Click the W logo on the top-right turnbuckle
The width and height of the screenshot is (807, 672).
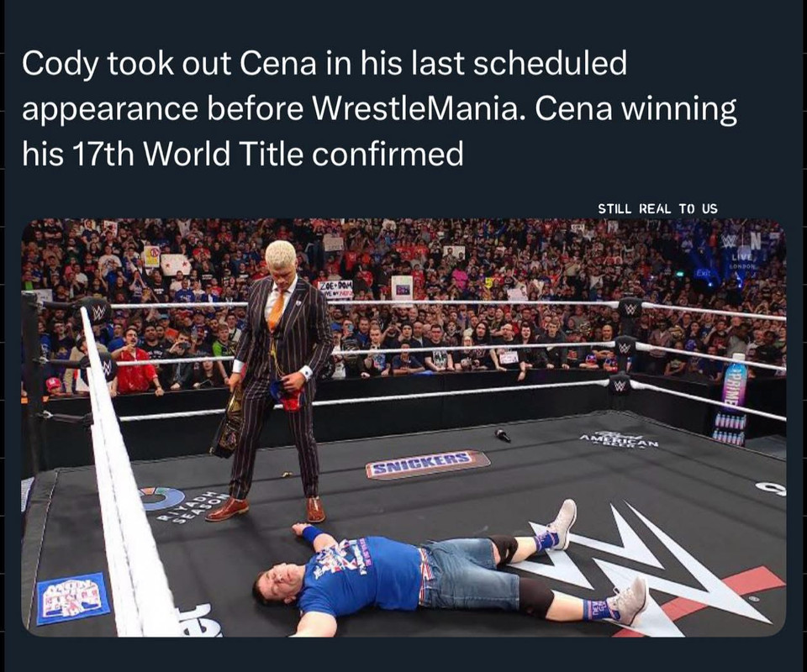click(x=628, y=309)
